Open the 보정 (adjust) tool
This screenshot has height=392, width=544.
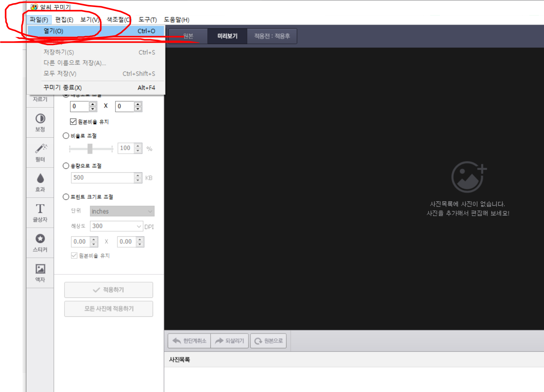[40, 123]
